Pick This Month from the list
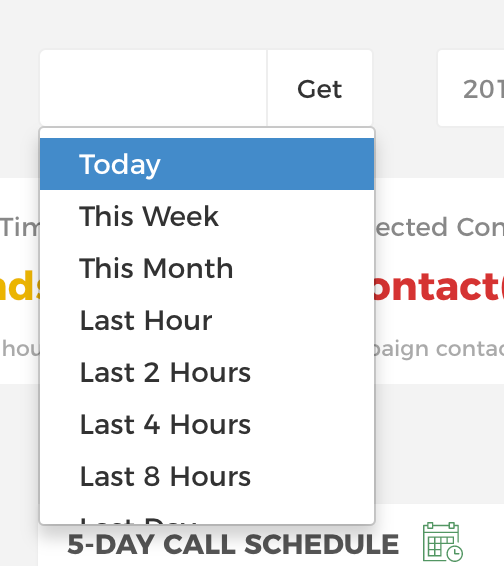The width and height of the screenshot is (504, 566). tap(207, 268)
